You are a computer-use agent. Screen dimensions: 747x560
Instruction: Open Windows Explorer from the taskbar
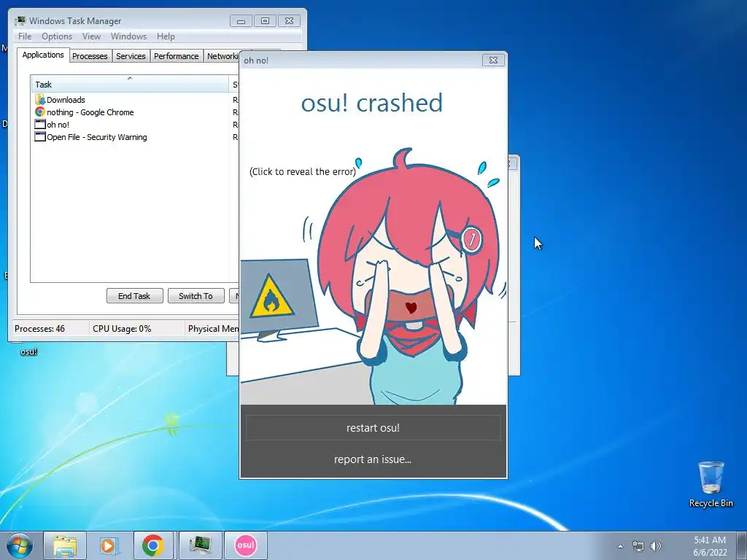[65, 545]
